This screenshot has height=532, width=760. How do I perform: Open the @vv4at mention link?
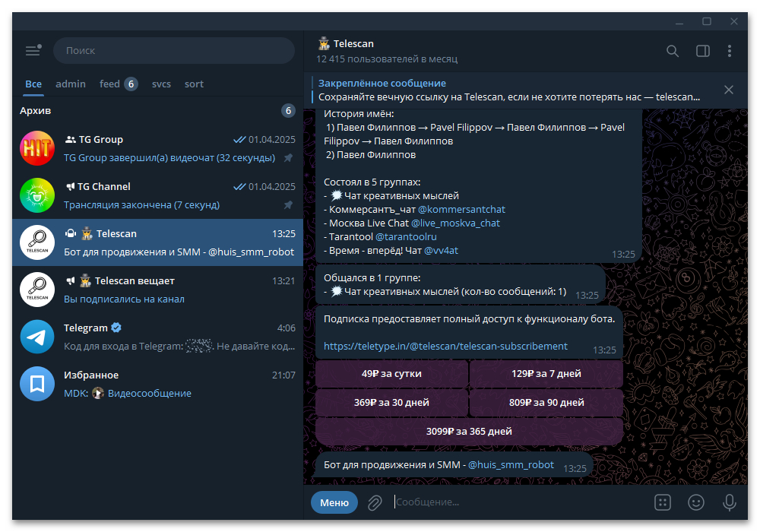pos(441,251)
